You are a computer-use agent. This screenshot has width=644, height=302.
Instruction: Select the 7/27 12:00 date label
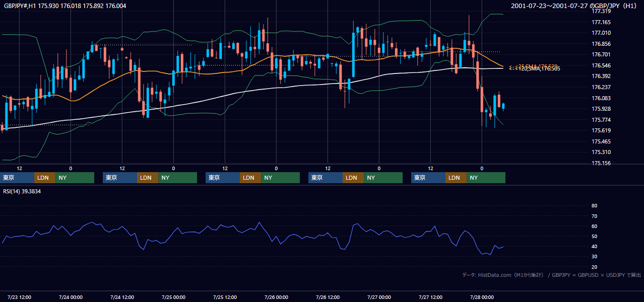tap(430, 297)
